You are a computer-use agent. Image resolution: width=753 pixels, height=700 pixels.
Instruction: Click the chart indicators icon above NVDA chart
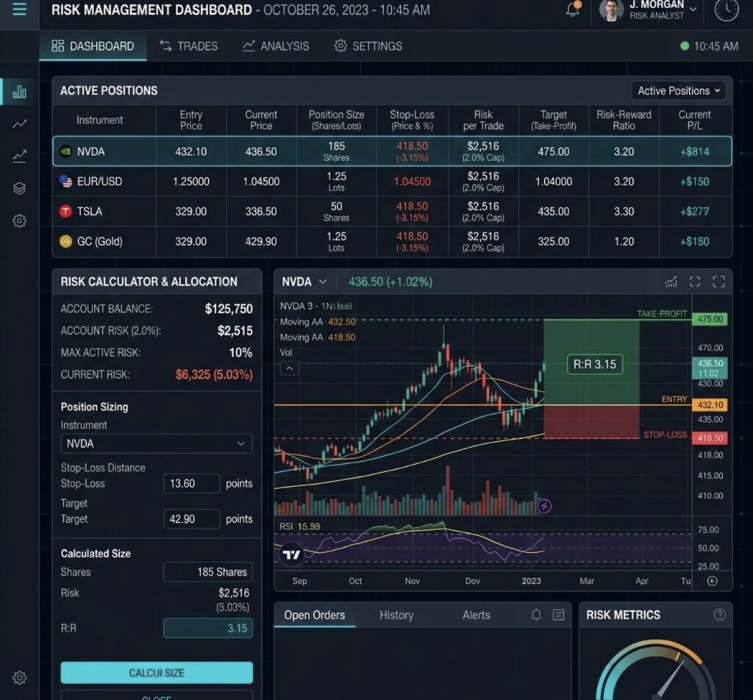click(x=671, y=282)
